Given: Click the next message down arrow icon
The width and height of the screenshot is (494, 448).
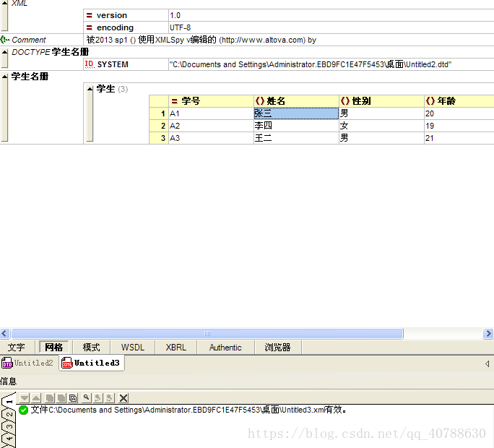Looking at the screenshot, I should (x=25, y=398).
